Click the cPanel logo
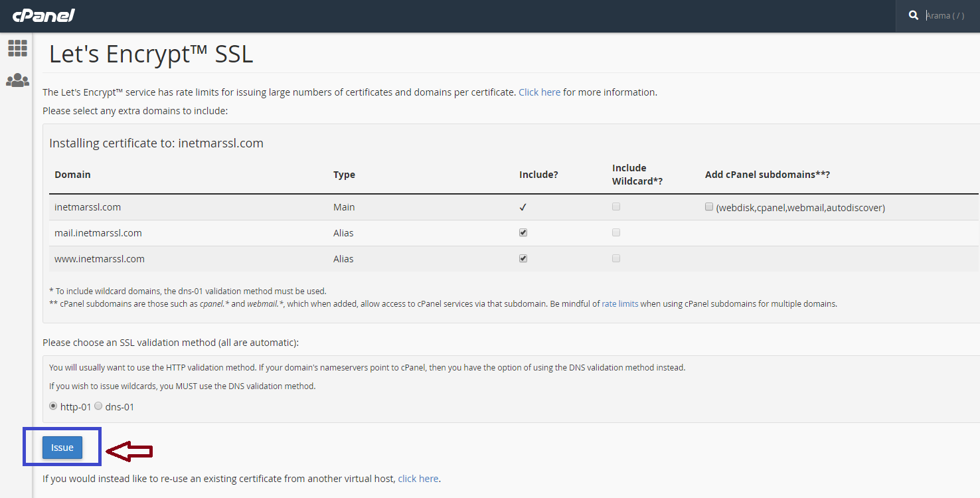 [43, 15]
